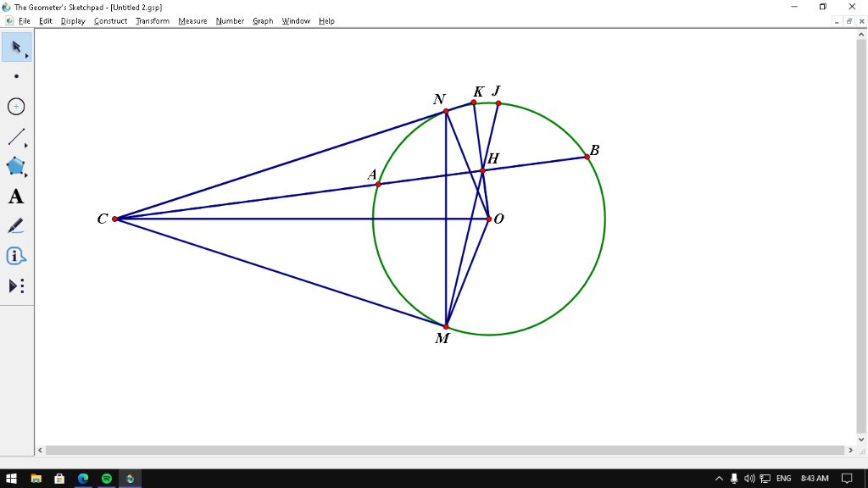Click the horizontal scrollbar right arrow
This screenshot has width=868, height=488.
851,451
